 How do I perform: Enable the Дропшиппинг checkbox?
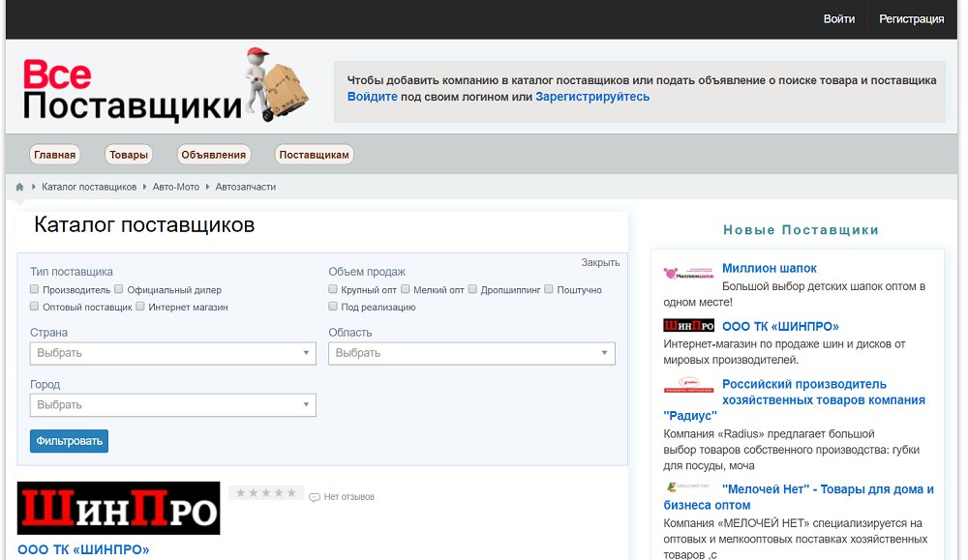pos(472,289)
